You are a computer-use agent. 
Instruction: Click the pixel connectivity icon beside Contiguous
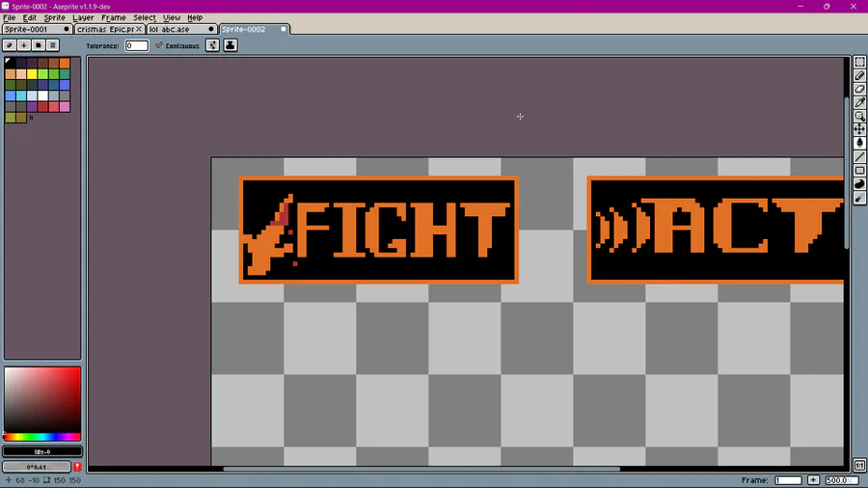pos(212,45)
